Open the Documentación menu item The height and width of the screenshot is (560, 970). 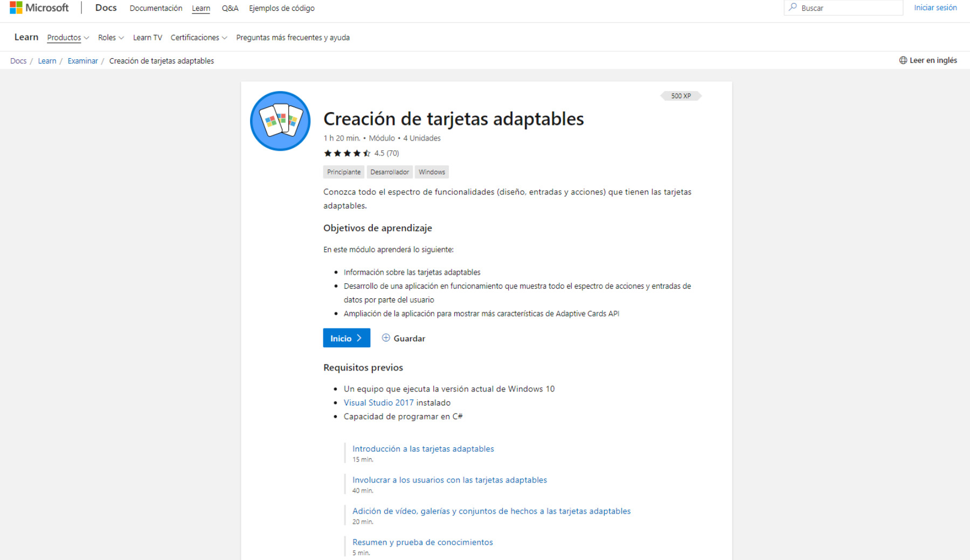click(156, 8)
